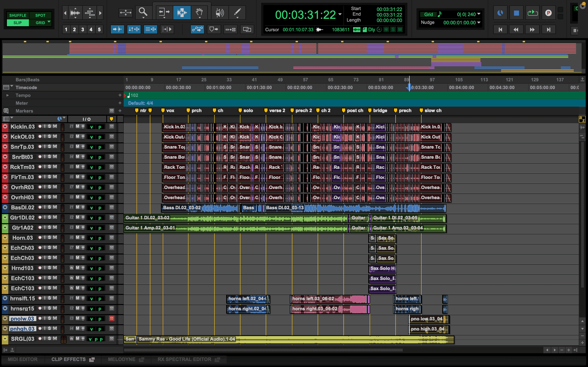The width and height of the screenshot is (588, 367).
Task: Select the Pencil tool
Action: [x=237, y=12]
